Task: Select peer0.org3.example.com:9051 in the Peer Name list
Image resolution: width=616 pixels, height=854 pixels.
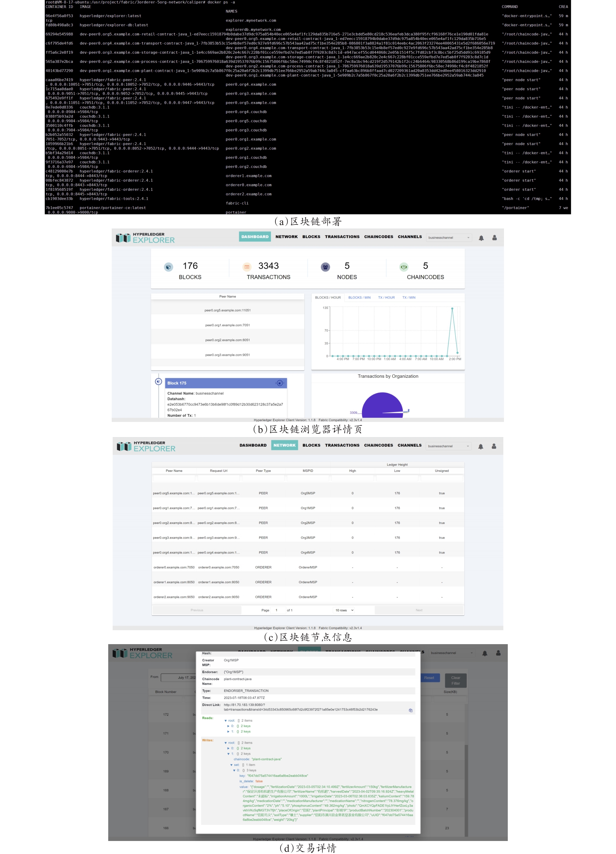Action: [x=227, y=355]
